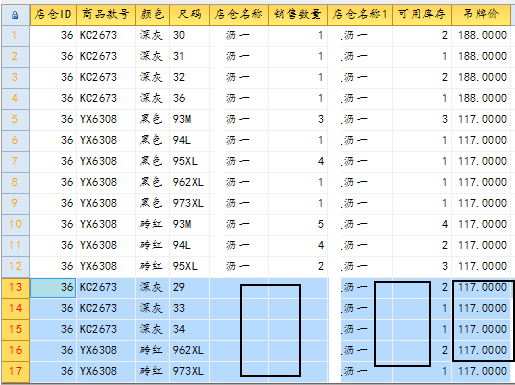Click KC2673 cell in row 13
Viewport: 515px width, 385px height.
(106, 287)
